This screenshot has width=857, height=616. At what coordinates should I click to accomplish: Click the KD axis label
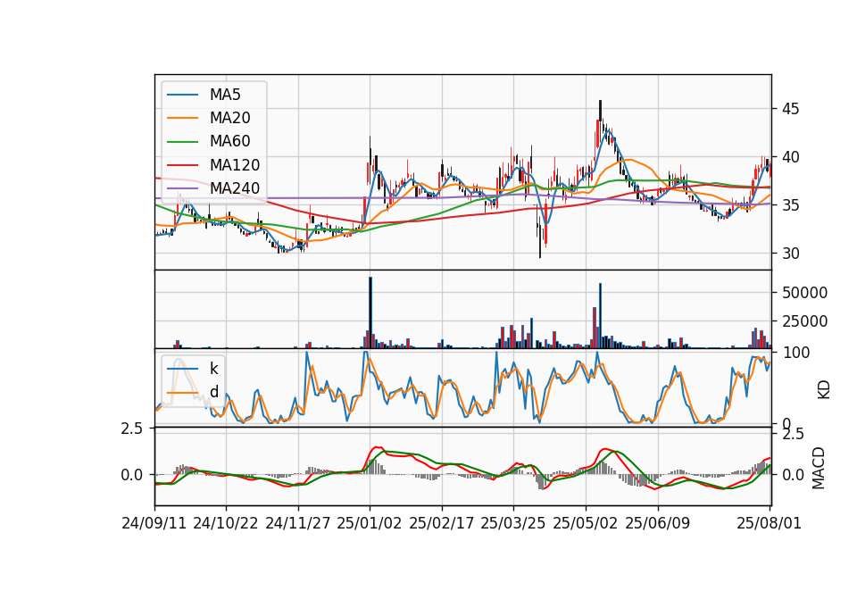pos(824,390)
